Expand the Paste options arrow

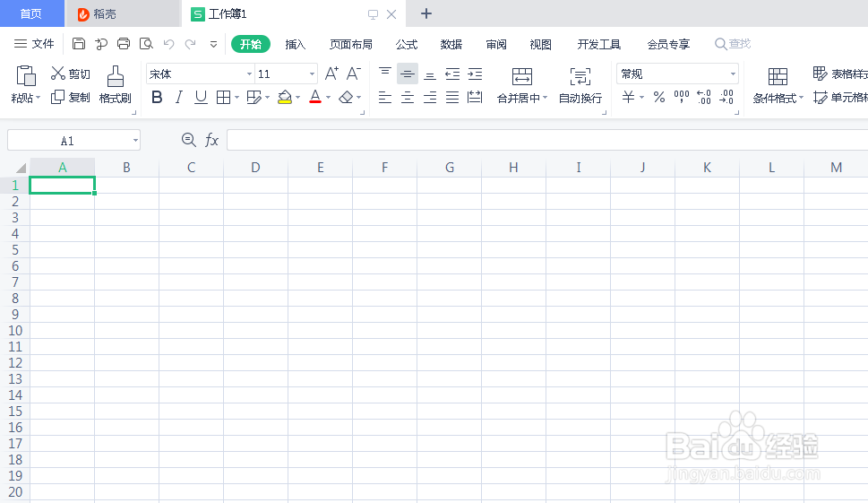pos(39,98)
